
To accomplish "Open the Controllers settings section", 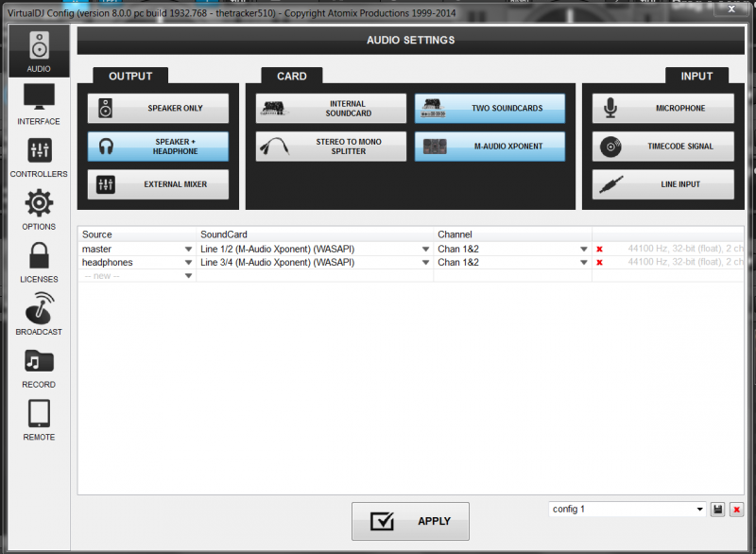I will [x=39, y=157].
